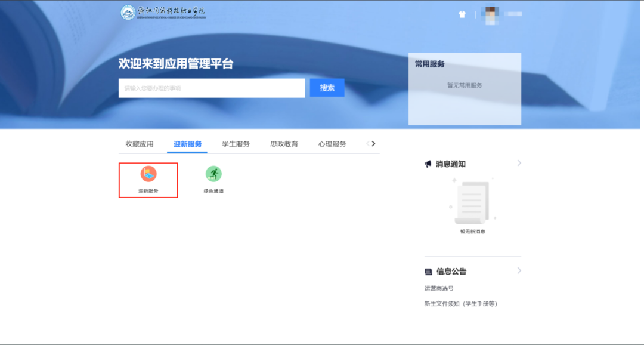Click the list icon beside 信息公告
This screenshot has width=644, height=345.
(x=428, y=272)
